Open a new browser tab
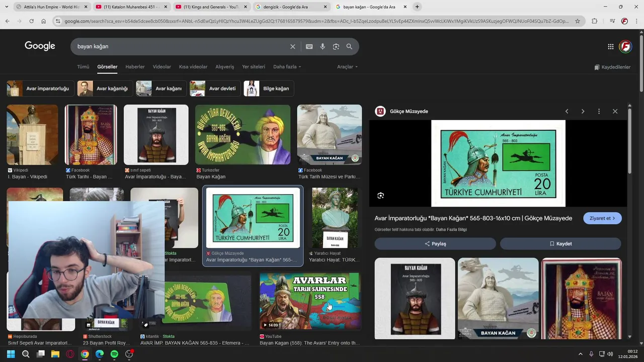Screen dimensions: 644x362 417,7
